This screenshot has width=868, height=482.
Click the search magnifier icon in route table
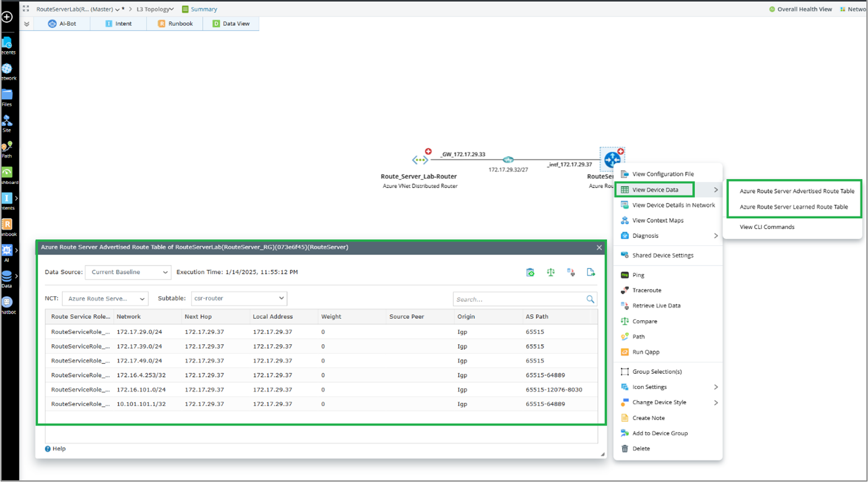point(590,300)
